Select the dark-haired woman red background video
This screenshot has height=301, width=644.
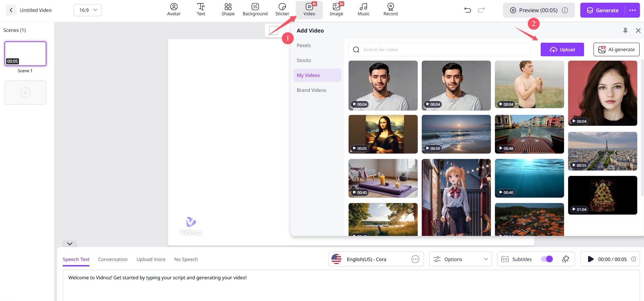click(603, 93)
